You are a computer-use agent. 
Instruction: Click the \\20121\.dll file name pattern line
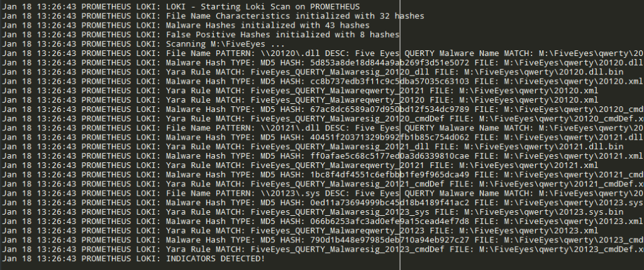323,128
